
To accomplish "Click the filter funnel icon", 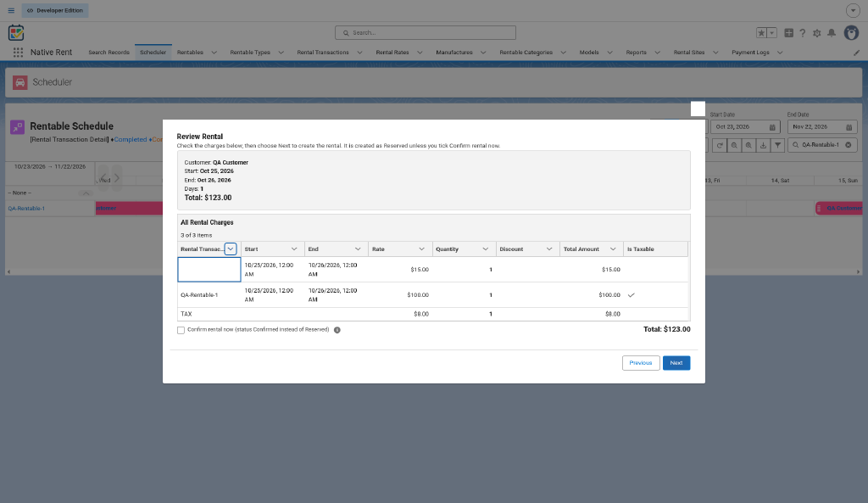I will pyautogui.click(x=778, y=145).
